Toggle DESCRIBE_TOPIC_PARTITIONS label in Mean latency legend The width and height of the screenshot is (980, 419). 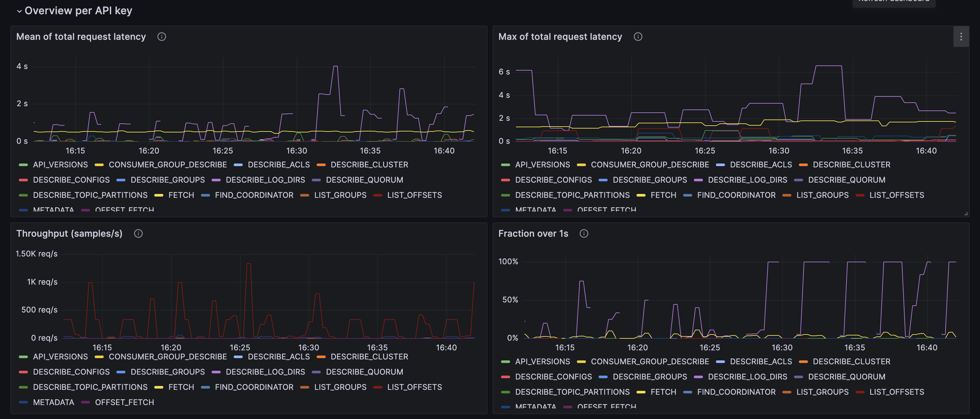coord(90,195)
